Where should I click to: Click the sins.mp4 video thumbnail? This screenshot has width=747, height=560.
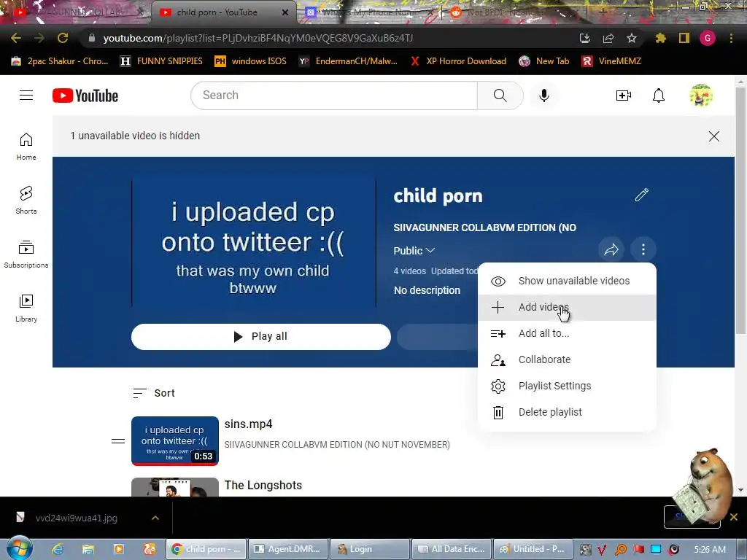point(175,441)
